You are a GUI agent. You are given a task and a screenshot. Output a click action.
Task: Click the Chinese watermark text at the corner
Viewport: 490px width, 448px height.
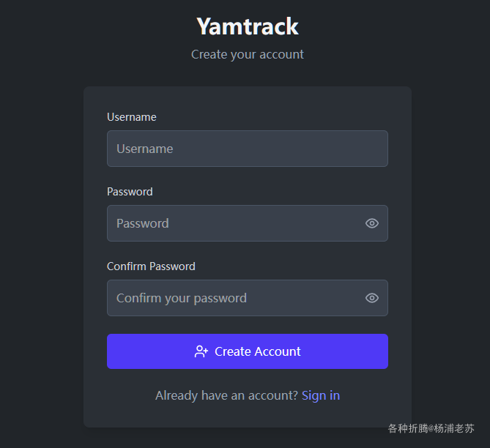(431, 428)
